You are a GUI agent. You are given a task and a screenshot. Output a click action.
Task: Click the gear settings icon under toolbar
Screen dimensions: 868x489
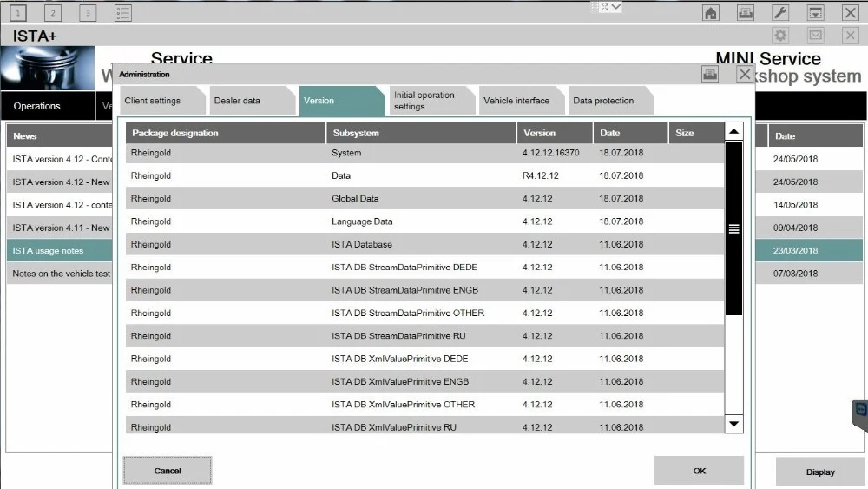(x=780, y=36)
